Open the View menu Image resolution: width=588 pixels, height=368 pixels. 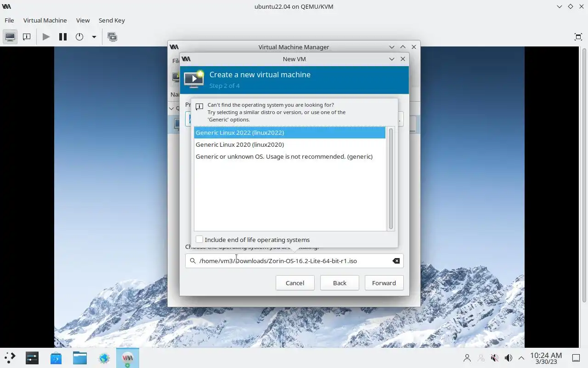83,20
